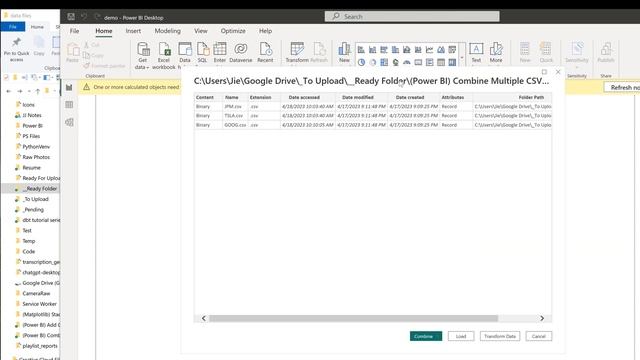Screen dimensions: 640x360
Task: Click in the Search box
Action: (412, 16)
